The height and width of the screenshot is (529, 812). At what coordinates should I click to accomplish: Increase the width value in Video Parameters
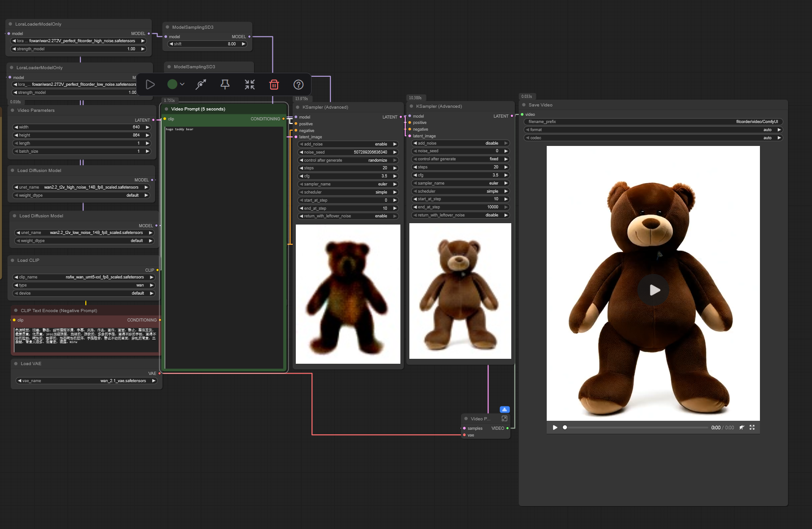(x=147, y=127)
